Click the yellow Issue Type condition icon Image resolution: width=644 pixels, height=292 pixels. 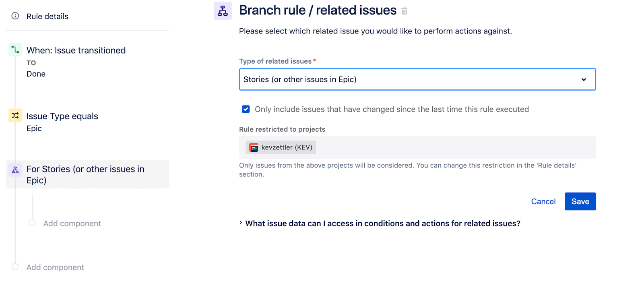coord(15,116)
